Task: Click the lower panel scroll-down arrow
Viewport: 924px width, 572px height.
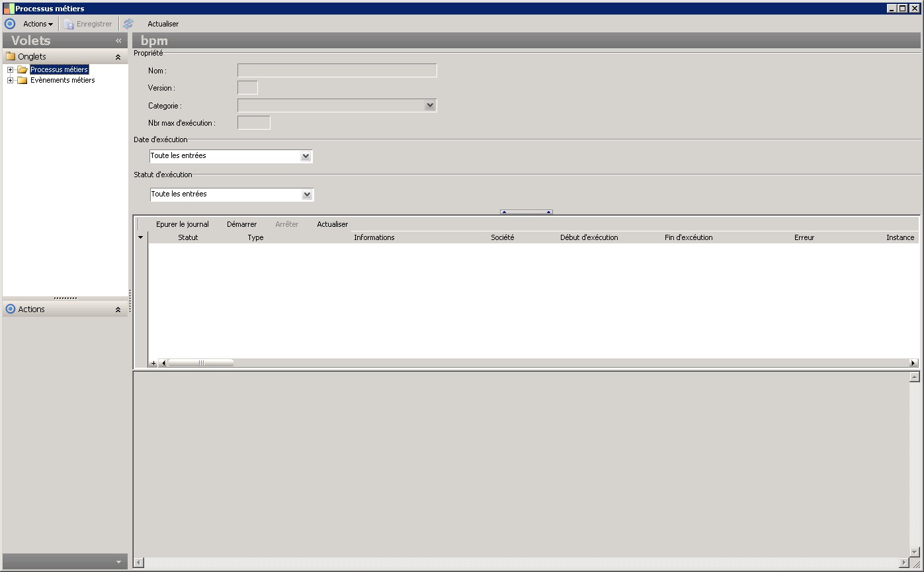Action: pos(914,552)
